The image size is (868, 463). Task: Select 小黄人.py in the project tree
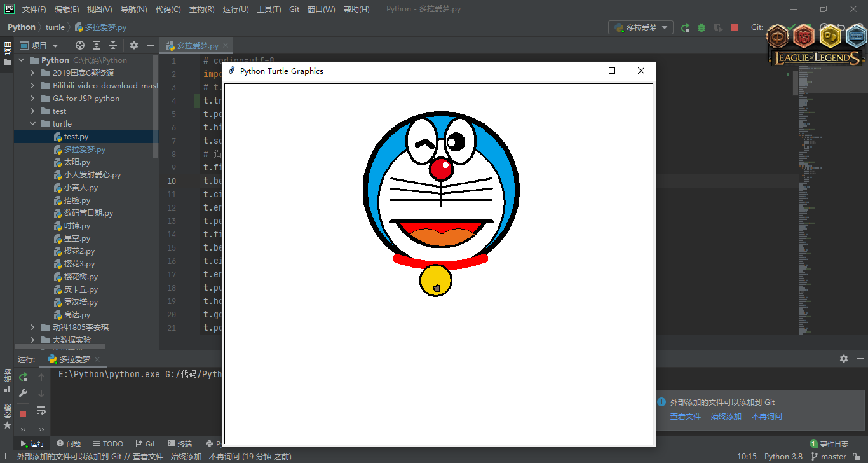[x=81, y=188]
